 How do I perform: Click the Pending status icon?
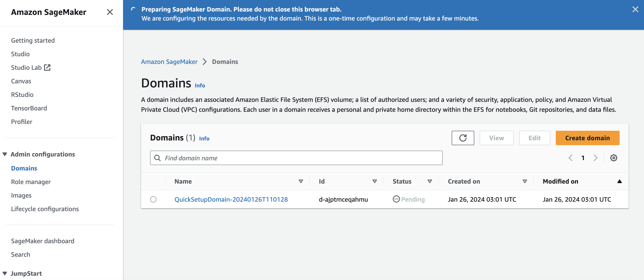[x=396, y=199]
